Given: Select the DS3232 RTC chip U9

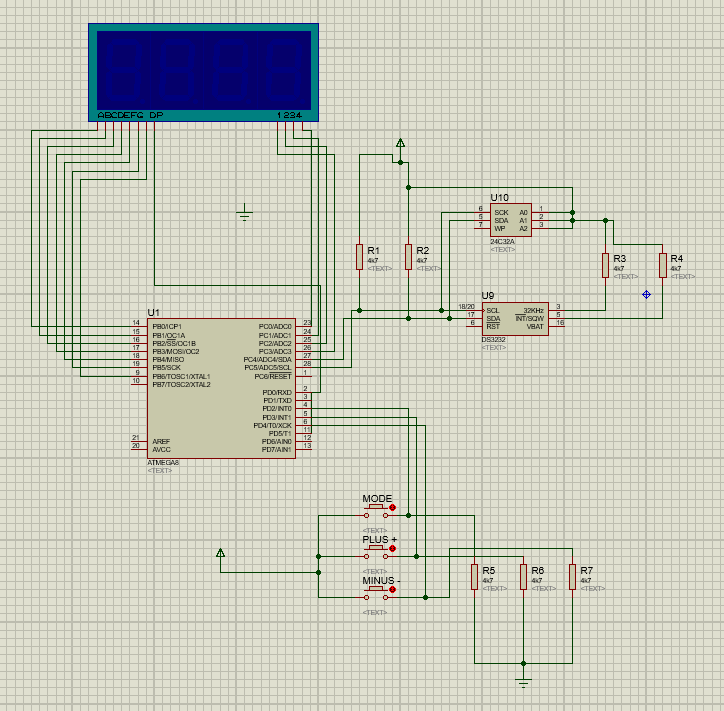Looking at the screenshot, I should click(514, 317).
